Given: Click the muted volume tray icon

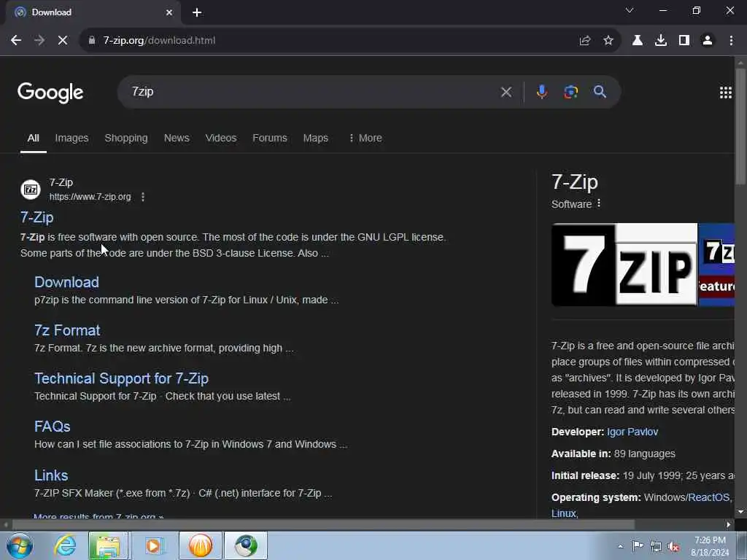Looking at the screenshot, I should 673,546.
